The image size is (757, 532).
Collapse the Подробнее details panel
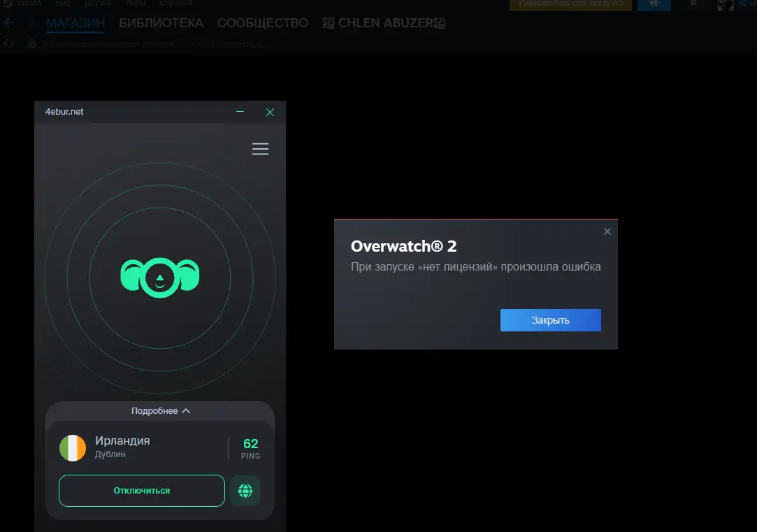coord(160,411)
